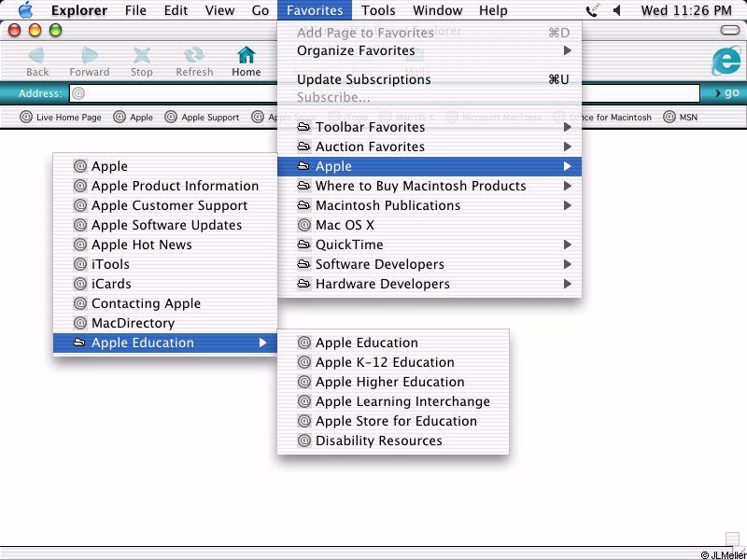Click the clock showing Wed 11:26 PM
The width and height of the screenshot is (747, 560).
pos(686,10)
